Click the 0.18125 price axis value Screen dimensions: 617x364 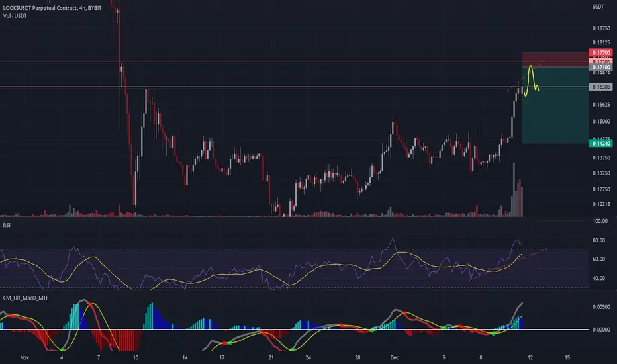(x=601, y=43)
